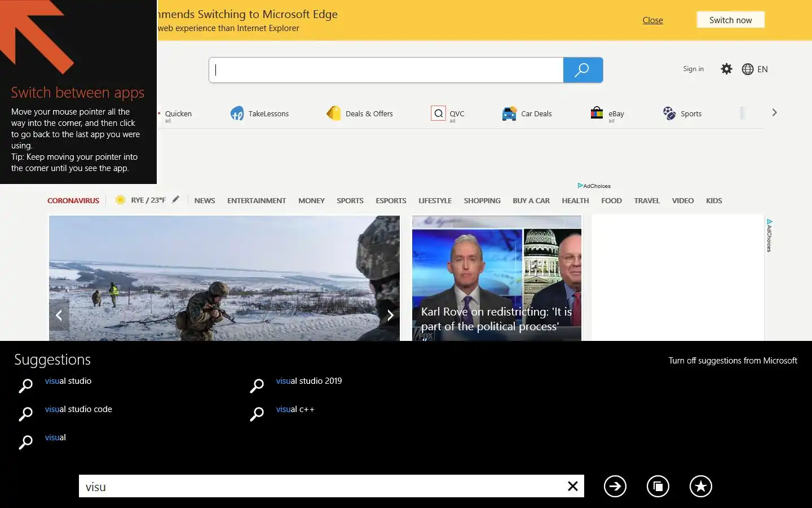Open the Deals & Offers shortcut

(x=360, y=113)
